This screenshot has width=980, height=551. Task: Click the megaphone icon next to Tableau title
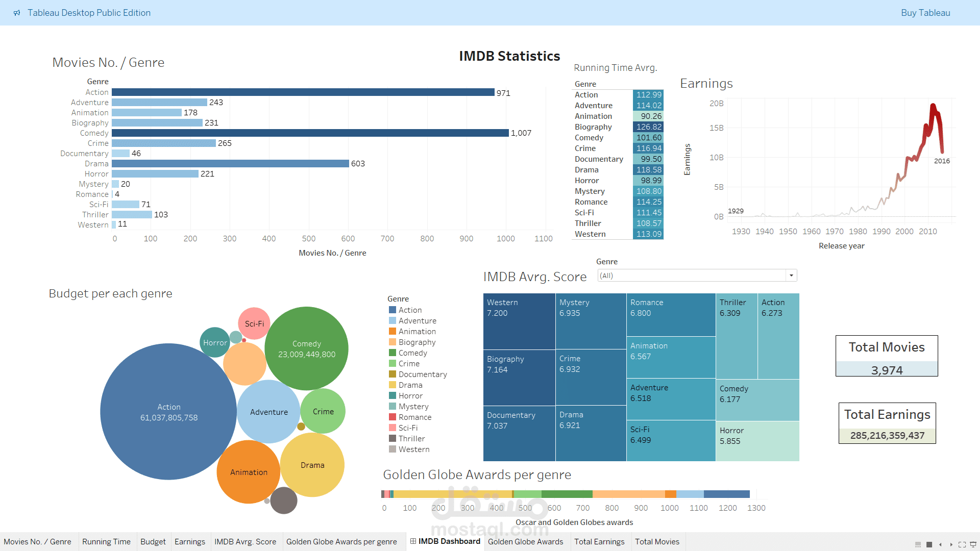point(17,13)
